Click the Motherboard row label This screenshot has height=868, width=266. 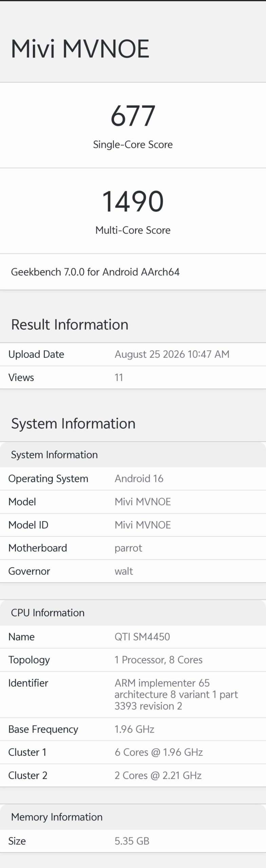point(38,548)
